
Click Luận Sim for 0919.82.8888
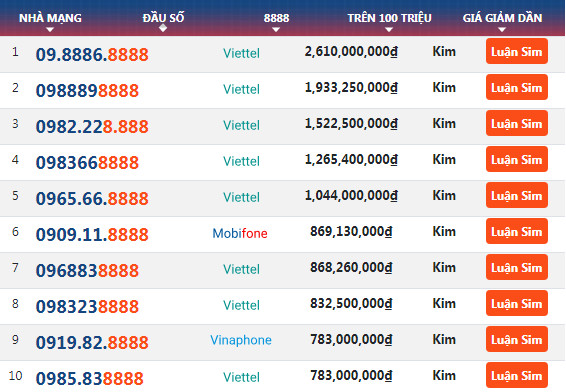517,339
